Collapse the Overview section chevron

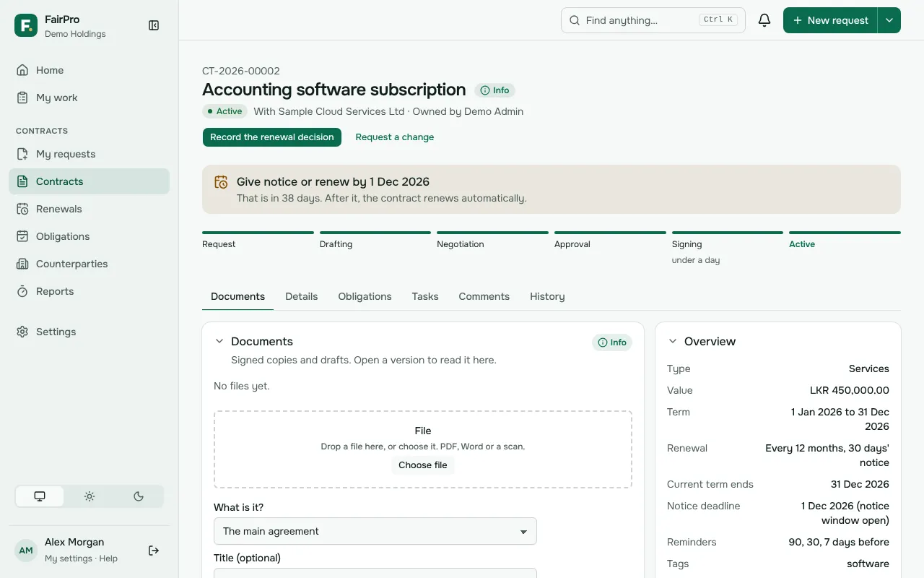(x=673, y=341)
